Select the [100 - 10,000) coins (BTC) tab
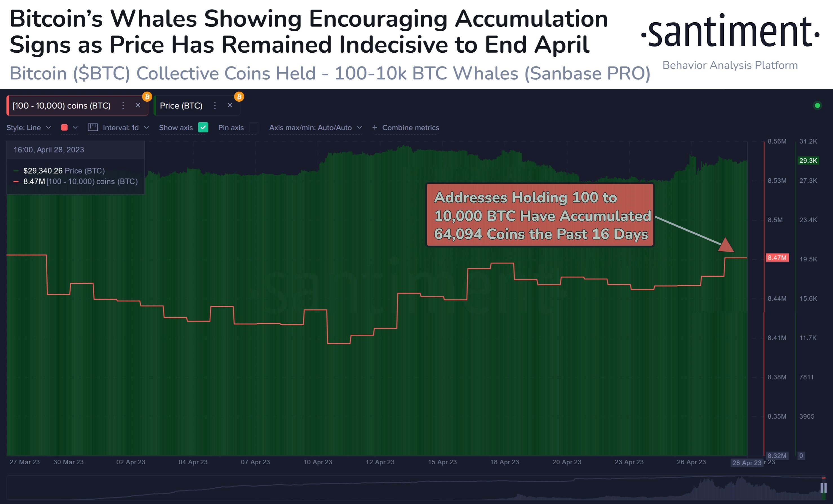 (x=61, y=105)
